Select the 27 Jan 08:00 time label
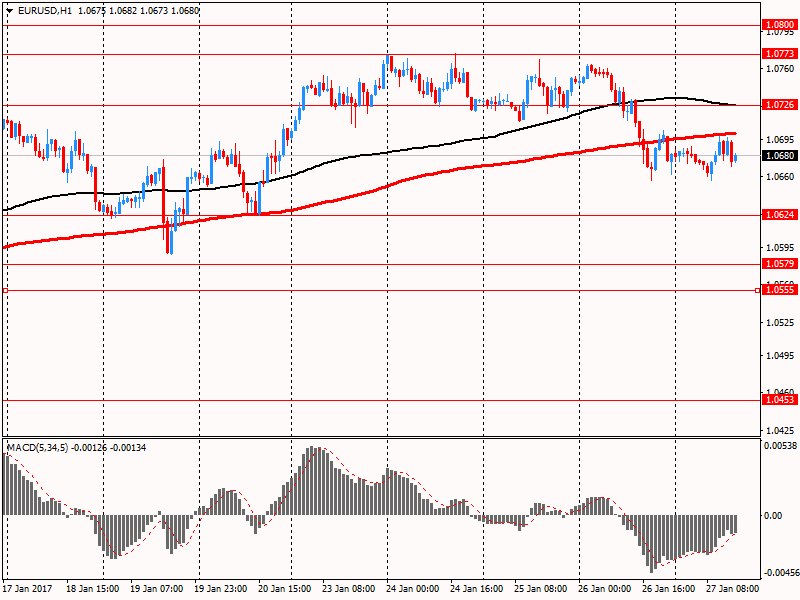 (x=732, y=589)
